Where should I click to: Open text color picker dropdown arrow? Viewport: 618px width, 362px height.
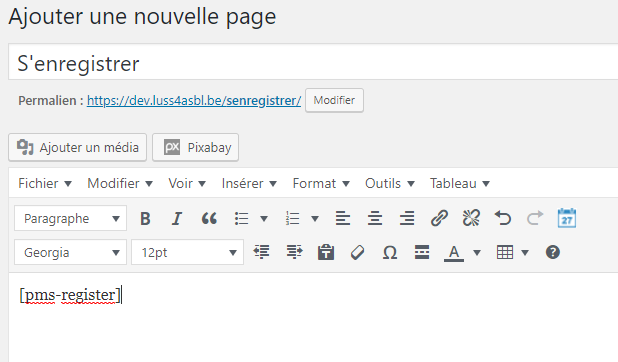click(477, 252)
